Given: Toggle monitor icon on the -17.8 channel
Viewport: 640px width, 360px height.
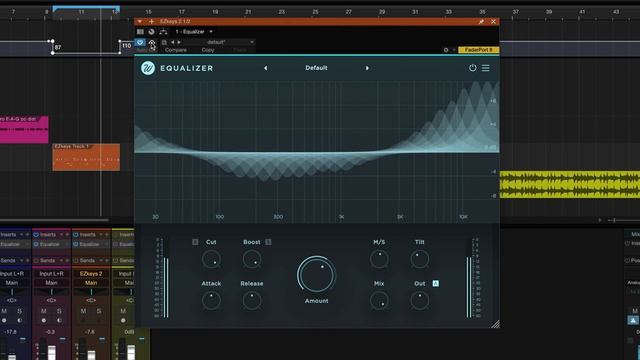Looking at the screenshot, I should pos(20,320).
